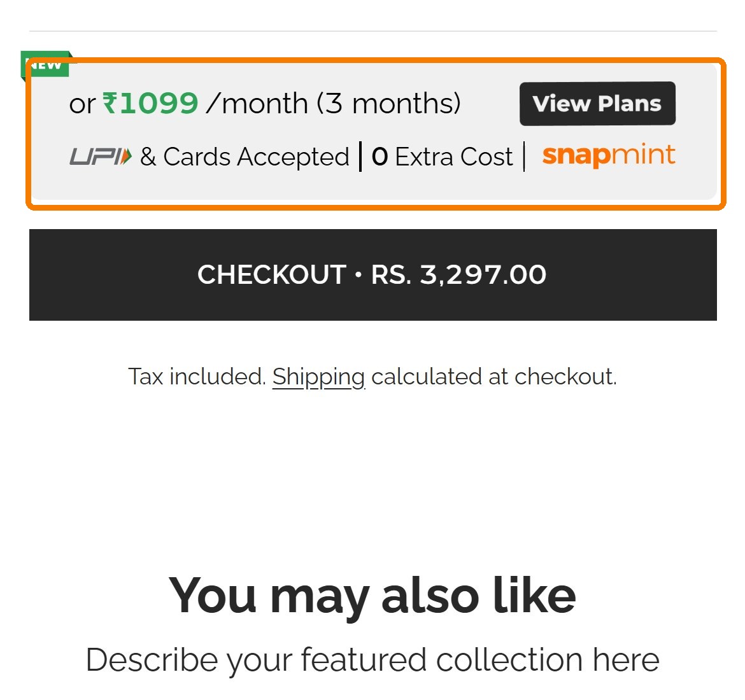Click the thin "mint" part of snapmint
Viewport: 745px width, 700px height.
coord(643,154)
